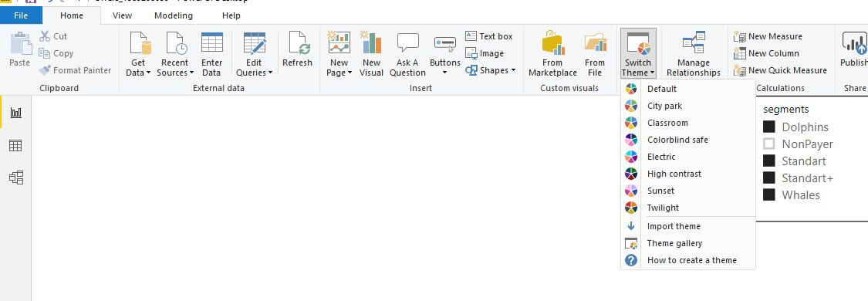Image resolution: width=868 pixels, height=301 pixels.
Task: Open the Theme gallery
Action: (x=688, y=243)
